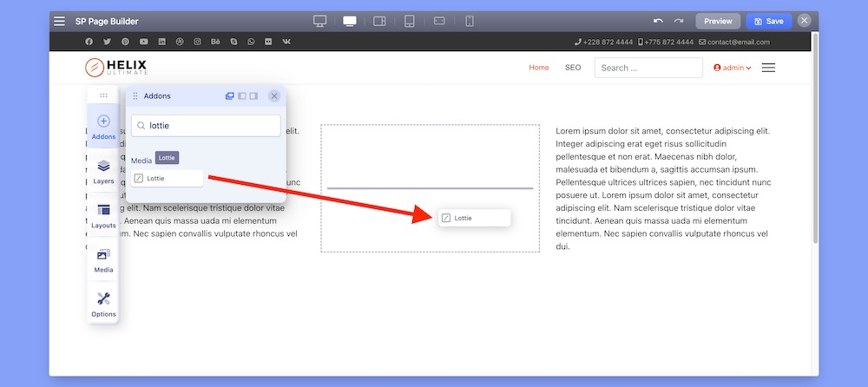Screen dimensions: 868x387
Task: Switch to tablet portrait device view
Action: pyautogui.click(x=410, y=21)
